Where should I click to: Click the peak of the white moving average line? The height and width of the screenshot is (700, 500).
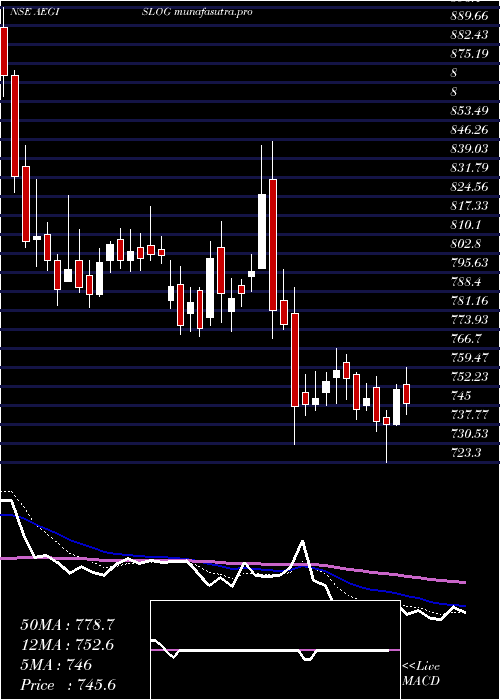[303, 542]
